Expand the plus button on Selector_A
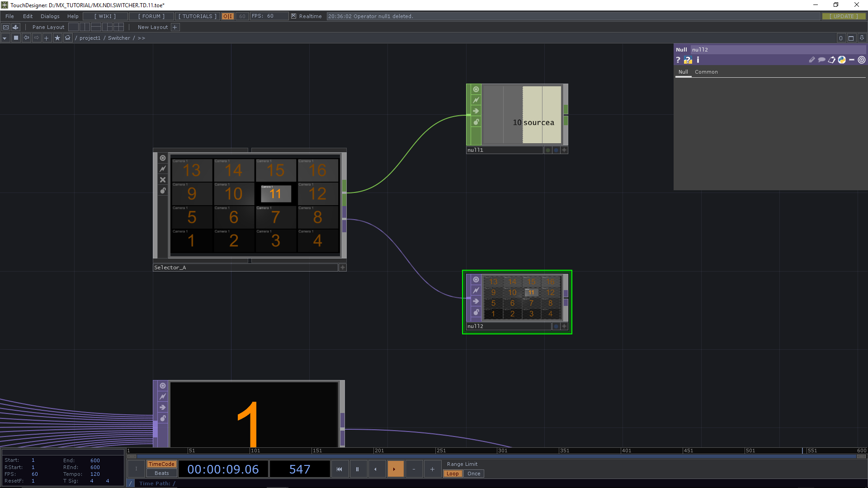868x488 pixels. 343,267
